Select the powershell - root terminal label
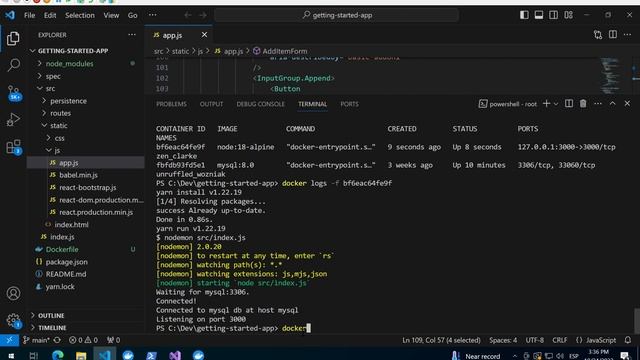640x360 pixels. tap(508, 104)
